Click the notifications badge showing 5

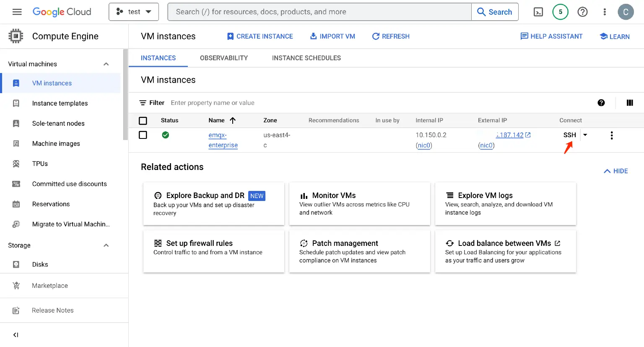point(560,12)
